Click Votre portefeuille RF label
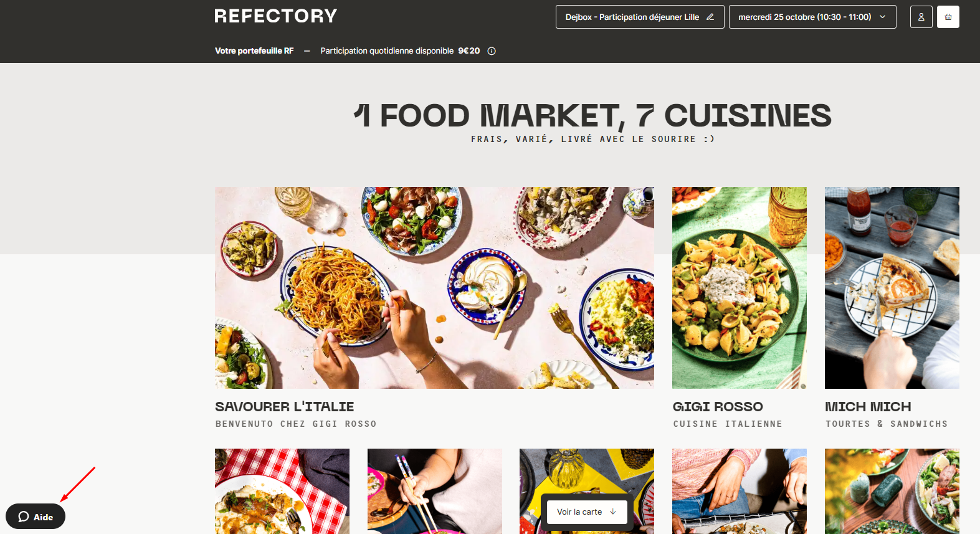The height and width of the screenshot is (534, 980). pos(254,51)
